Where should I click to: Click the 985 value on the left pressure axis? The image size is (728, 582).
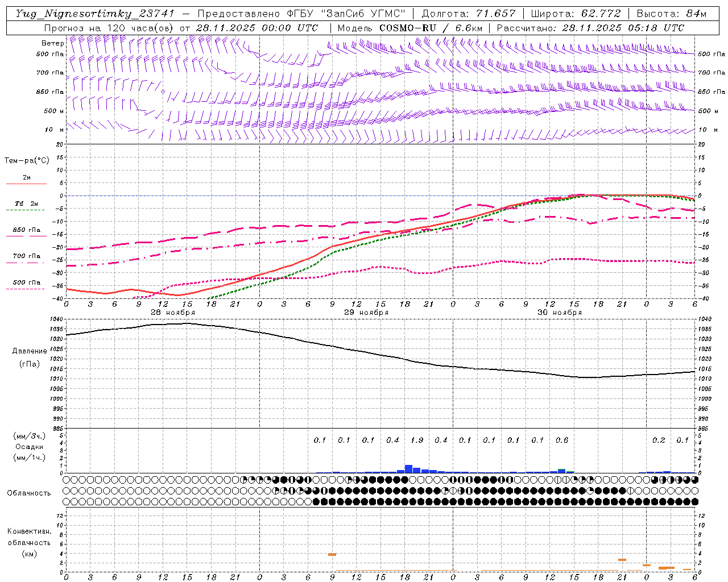click(x=59, y=429)
